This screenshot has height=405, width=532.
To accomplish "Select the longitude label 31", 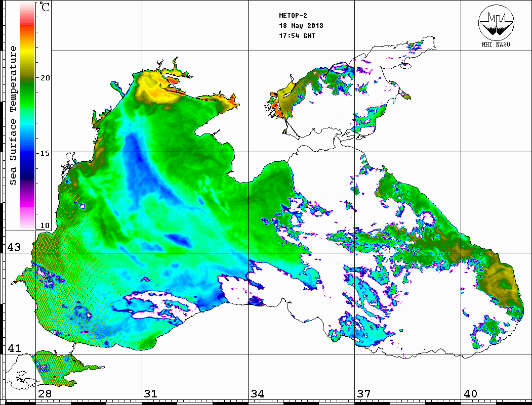I will pyautogui.click(x=150, y=394).
